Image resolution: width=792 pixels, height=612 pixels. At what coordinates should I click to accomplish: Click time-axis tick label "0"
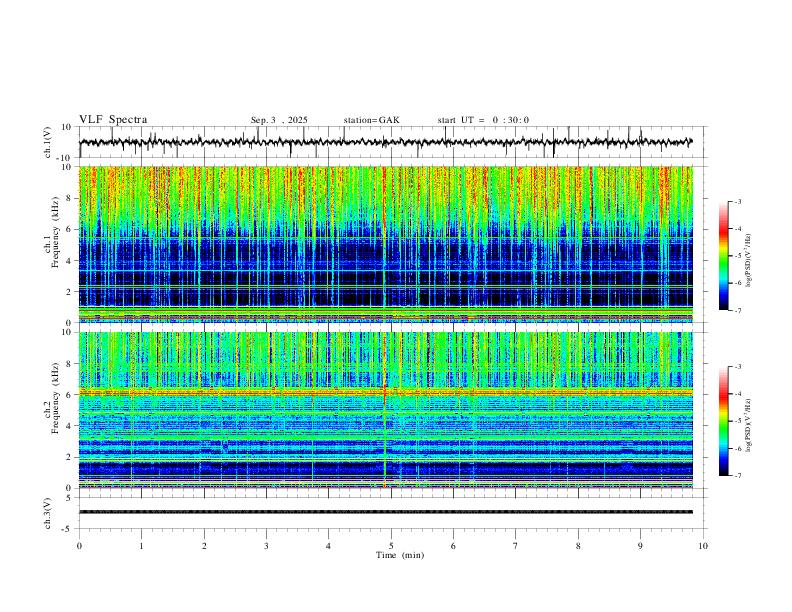(x=79, y=546)
